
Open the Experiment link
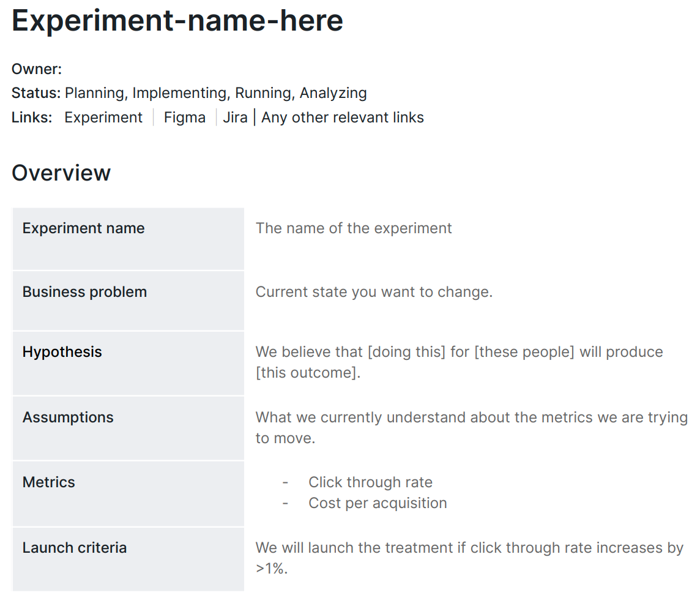103,118
